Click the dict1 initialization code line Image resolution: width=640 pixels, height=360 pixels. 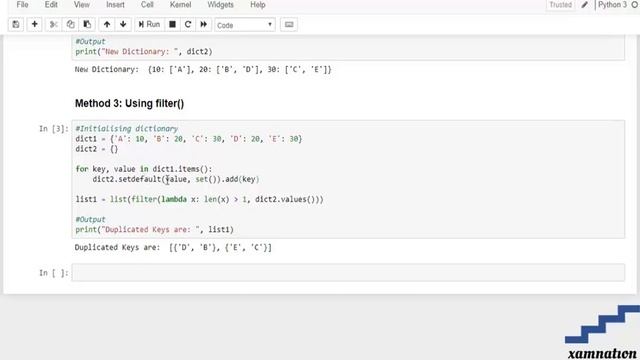click(189, 139)
